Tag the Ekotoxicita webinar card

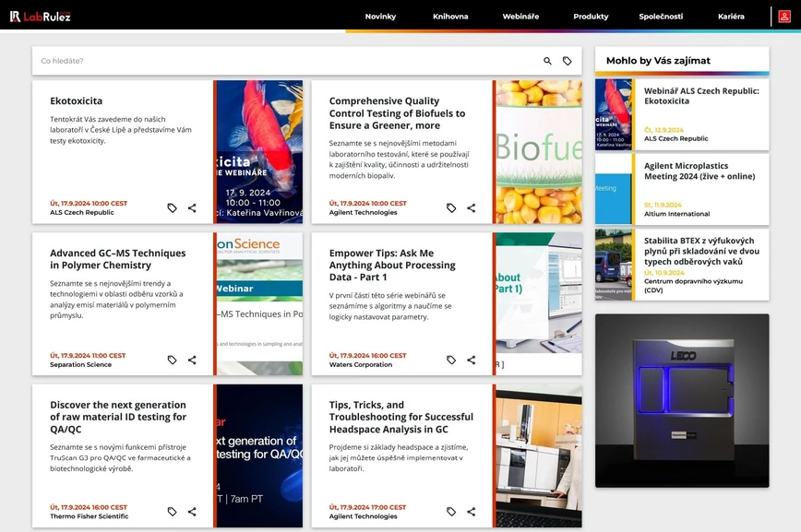pos(172,208)
